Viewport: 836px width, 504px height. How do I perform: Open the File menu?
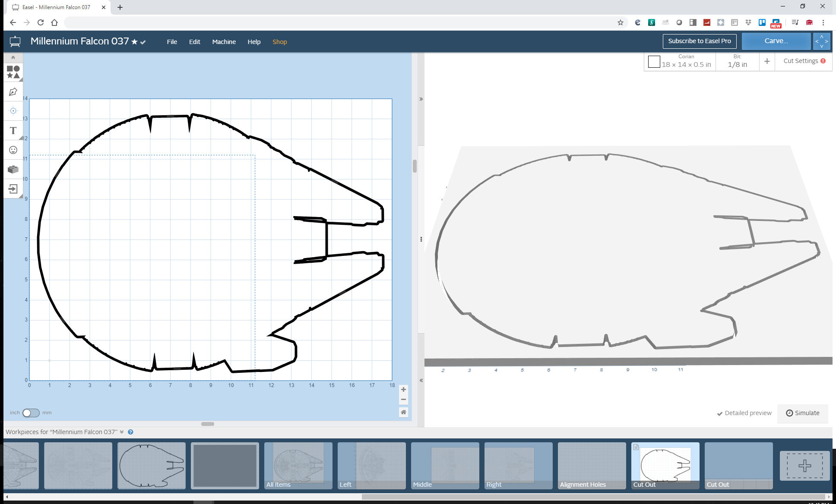(x=172, y=42)
